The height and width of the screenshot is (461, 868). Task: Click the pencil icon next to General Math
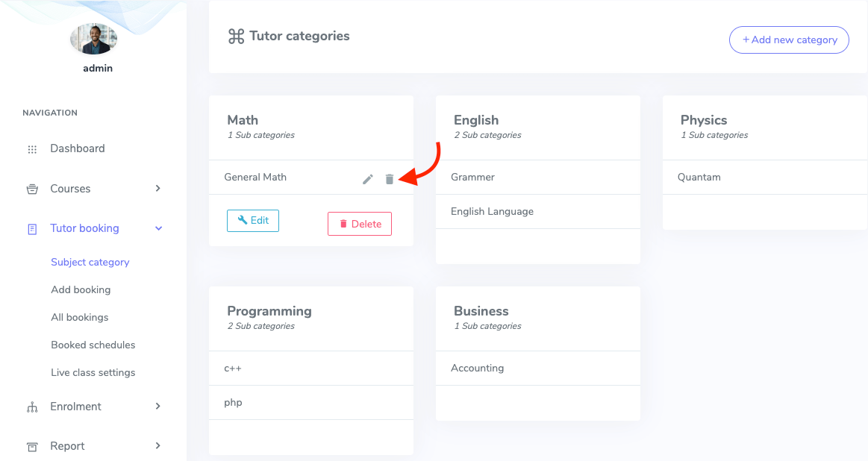(x=367, y=179)
